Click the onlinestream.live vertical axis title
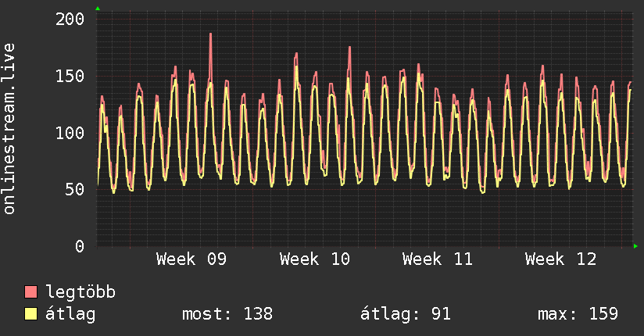The height and width of the screenshot is (336, 644). 9,129
